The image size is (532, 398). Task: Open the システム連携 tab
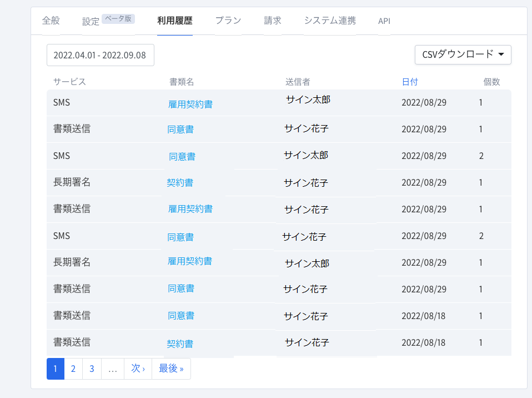[x=330, y=21]
